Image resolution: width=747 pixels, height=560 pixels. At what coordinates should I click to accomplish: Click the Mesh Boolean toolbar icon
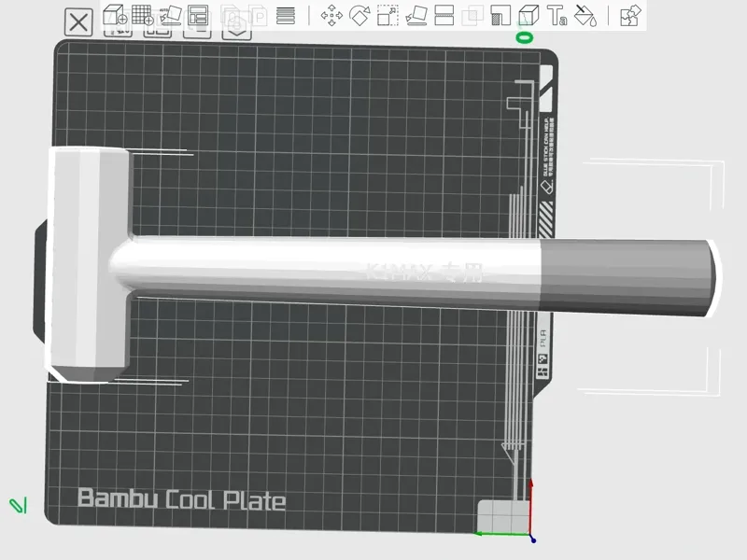tap(472, 15)
